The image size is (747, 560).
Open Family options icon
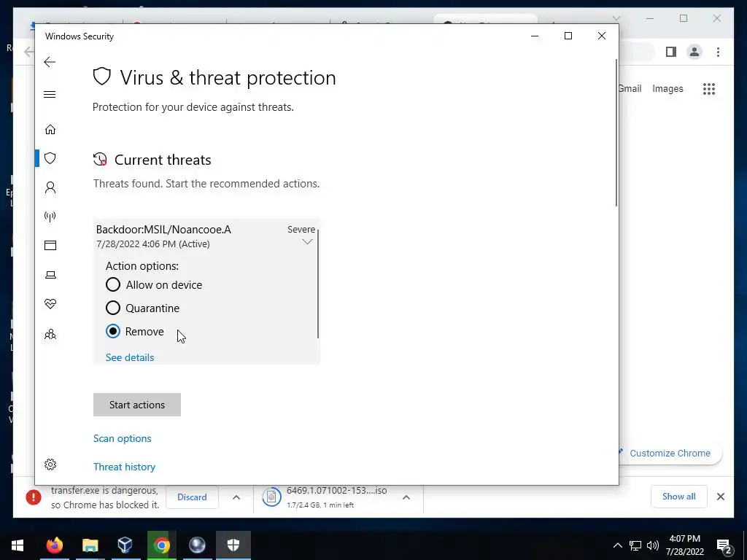tap(50, 334)
